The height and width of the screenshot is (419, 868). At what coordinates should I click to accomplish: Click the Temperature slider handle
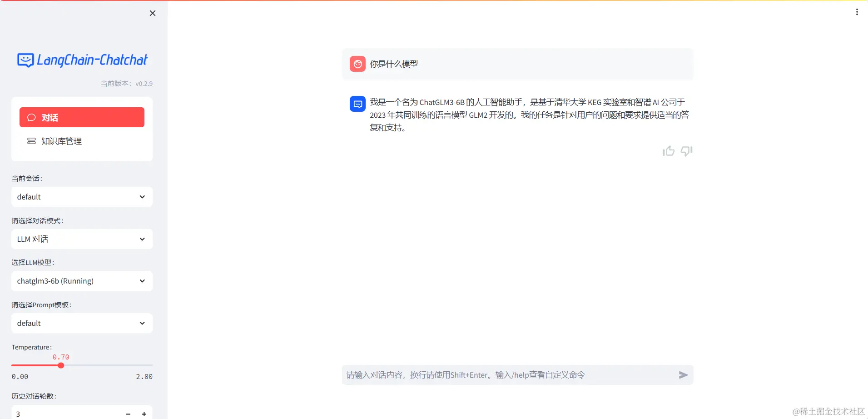61,365
